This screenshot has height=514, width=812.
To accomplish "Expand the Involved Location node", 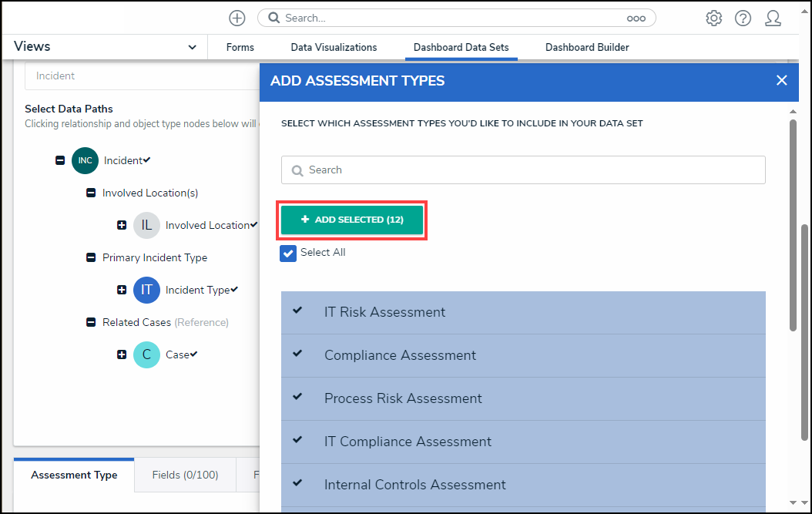I will 122,225.
